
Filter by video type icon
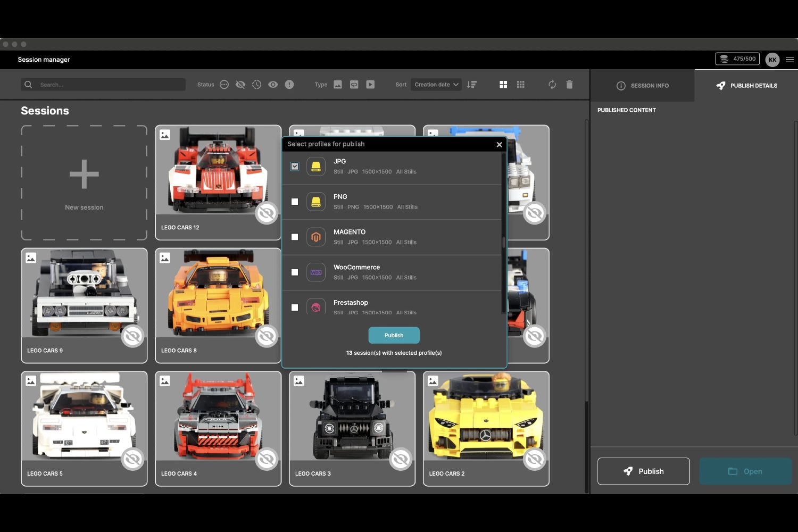click(370, 85)
